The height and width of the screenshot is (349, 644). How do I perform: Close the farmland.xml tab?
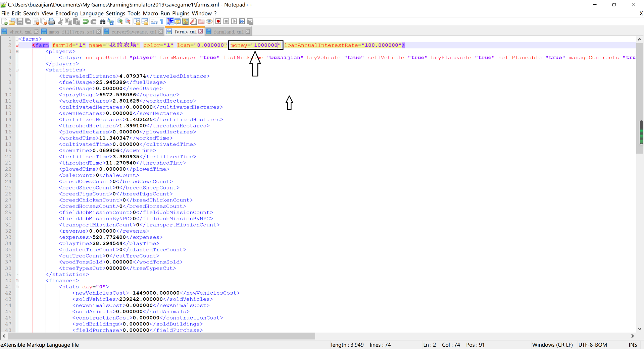[x=248, y=32]
